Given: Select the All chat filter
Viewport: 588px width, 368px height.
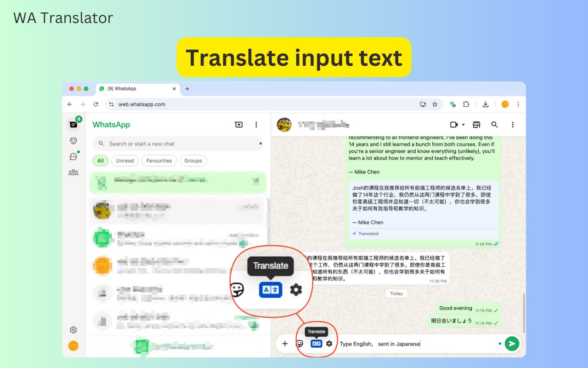Looking at the screenshot, I should coord(101,161).
